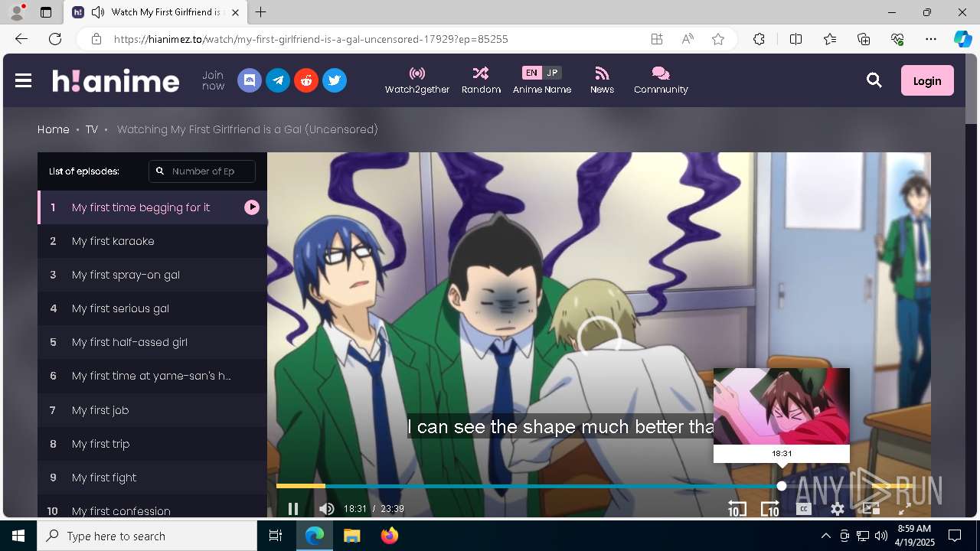The image size is (980, 551).
Task: Add this page to favorites star
Action: click(718, 39)
